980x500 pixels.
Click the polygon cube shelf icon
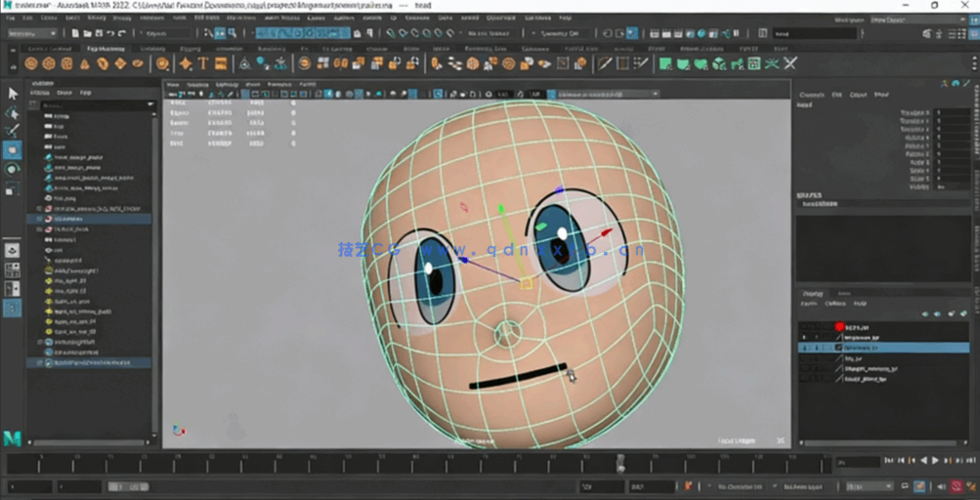(49, 63)
